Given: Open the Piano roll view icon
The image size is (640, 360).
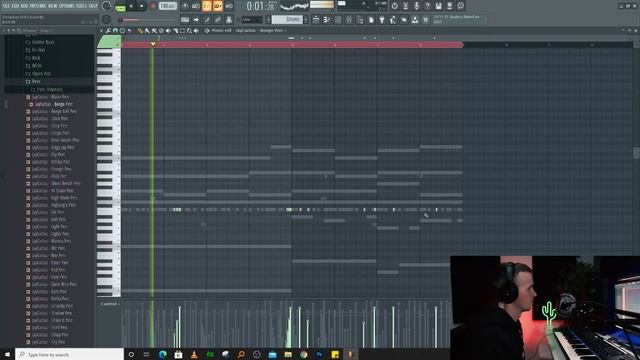Looking at the screenshot, I should 327,20.
